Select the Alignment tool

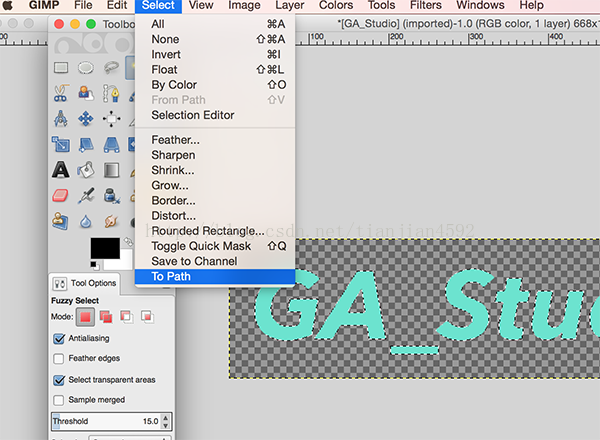pyautogui.click(x=111, y=119)
